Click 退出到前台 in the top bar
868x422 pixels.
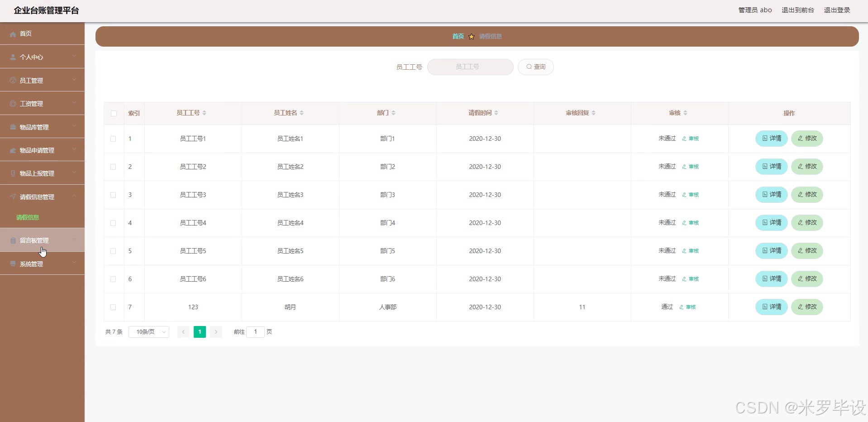[798, 10]
